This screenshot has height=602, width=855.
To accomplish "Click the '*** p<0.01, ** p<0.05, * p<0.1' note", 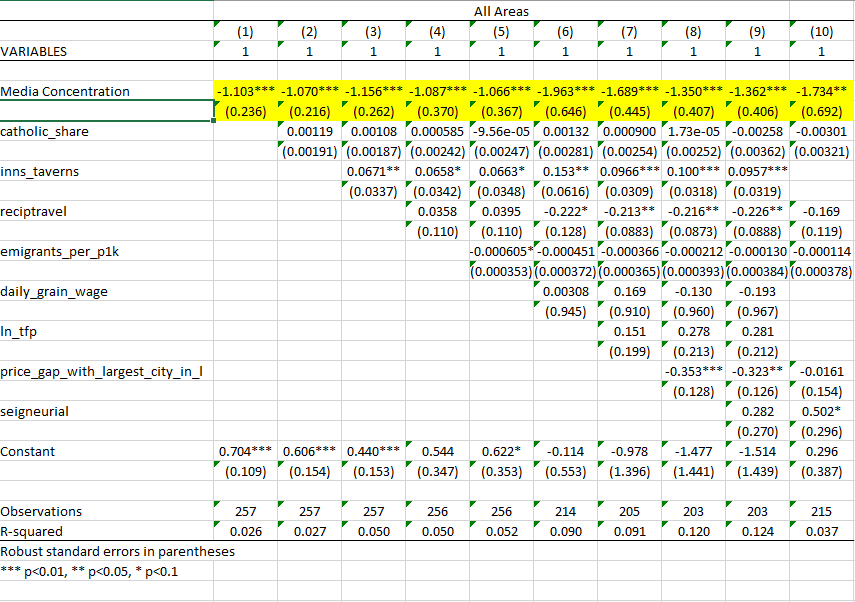I will click(89, 571).
